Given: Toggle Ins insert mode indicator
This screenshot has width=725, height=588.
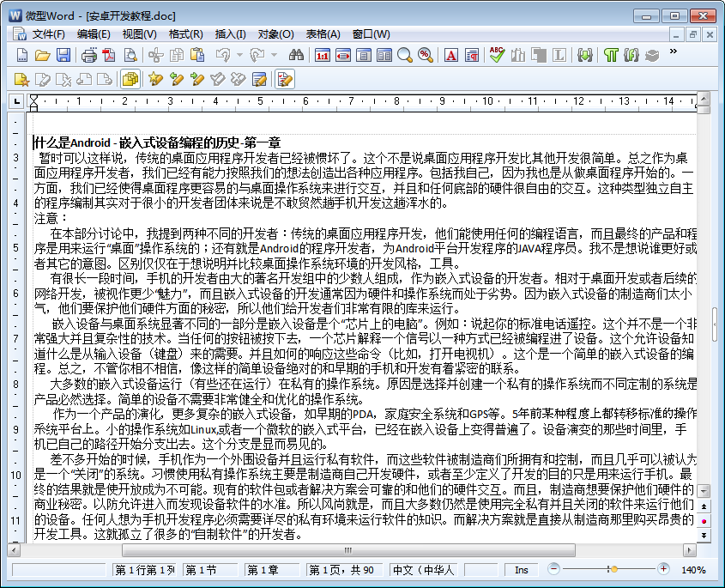Looking at the screenshot, I should [x=521, y=570].
